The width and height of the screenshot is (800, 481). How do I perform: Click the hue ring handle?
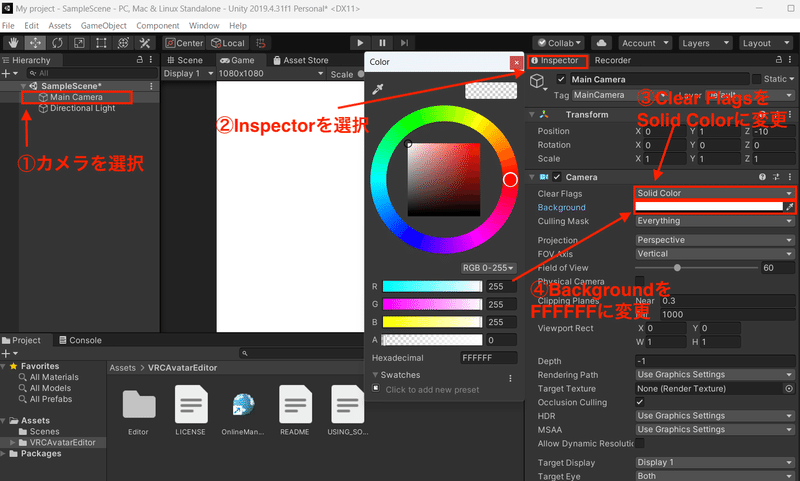point(510,180)
